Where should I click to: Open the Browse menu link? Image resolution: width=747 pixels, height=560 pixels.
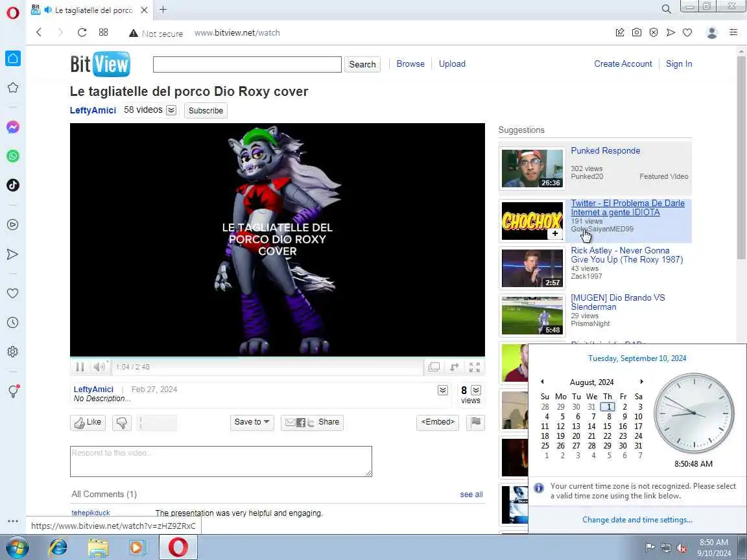pos(410,64)
